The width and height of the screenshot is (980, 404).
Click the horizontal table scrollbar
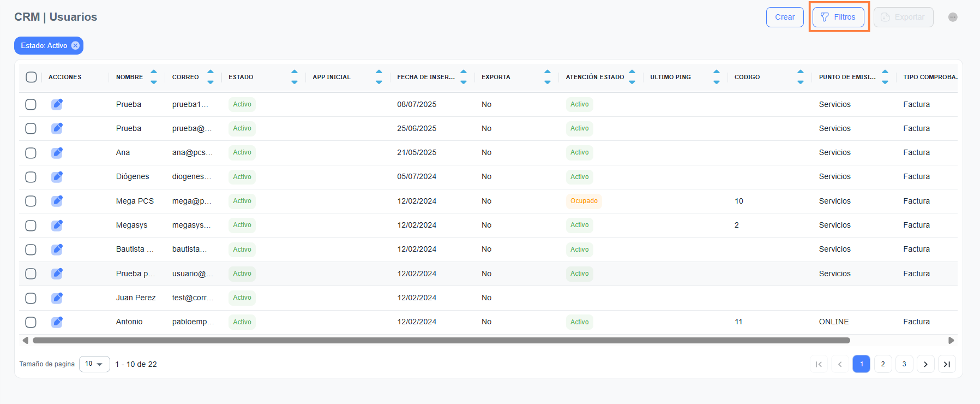[441, 341]
